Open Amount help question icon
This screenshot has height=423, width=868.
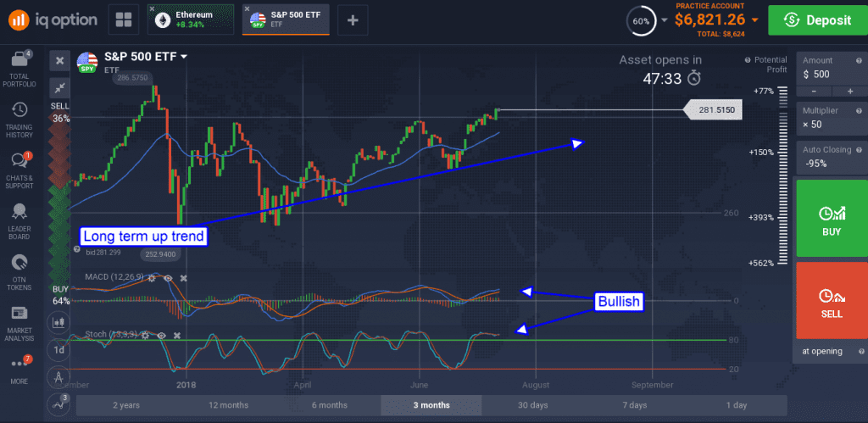coord(860,60)
